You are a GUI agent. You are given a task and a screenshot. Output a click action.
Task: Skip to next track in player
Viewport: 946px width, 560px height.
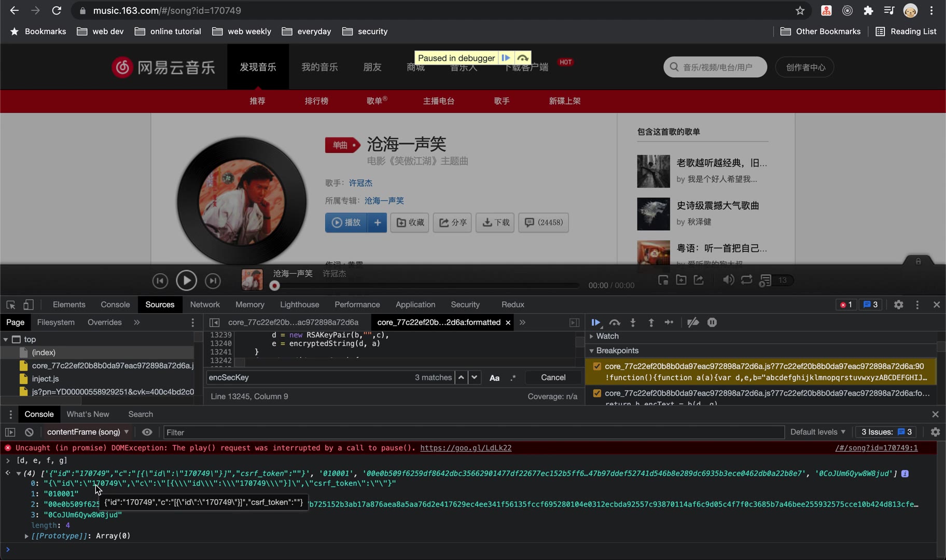point(213,281)
